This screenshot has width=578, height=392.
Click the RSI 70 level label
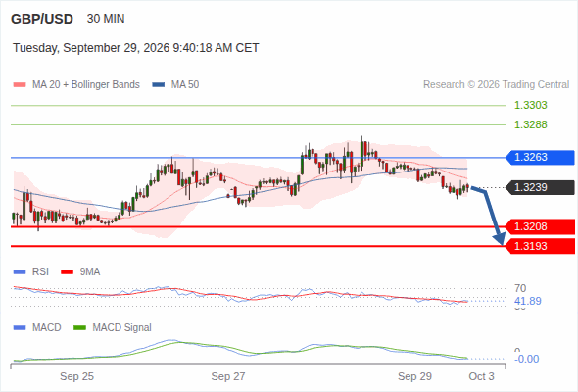click(x=520, y=288)
